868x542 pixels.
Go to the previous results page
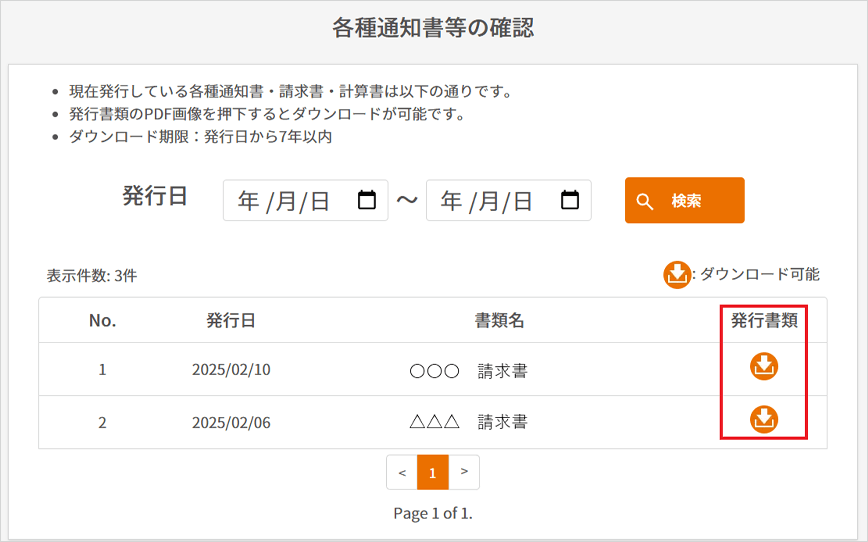click(401, 472)
